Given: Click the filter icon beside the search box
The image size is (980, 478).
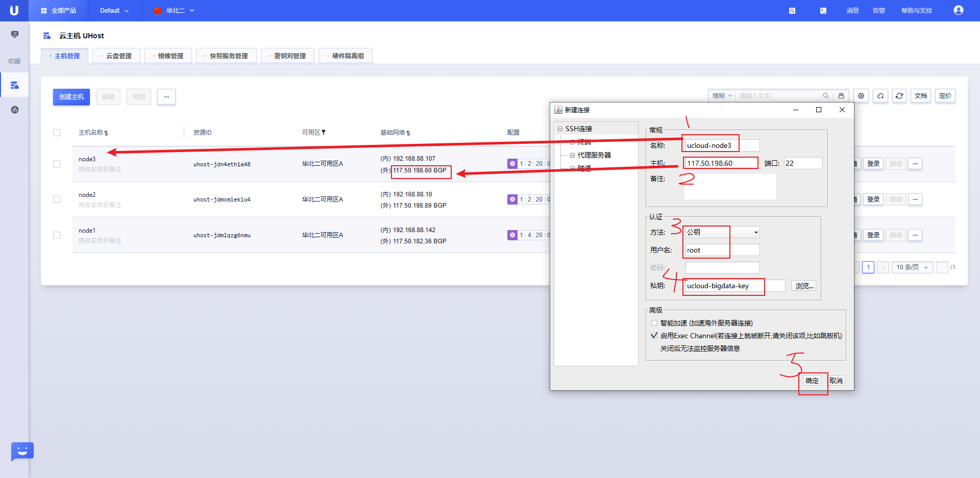Looking at the screenshot, I should 841,95.
